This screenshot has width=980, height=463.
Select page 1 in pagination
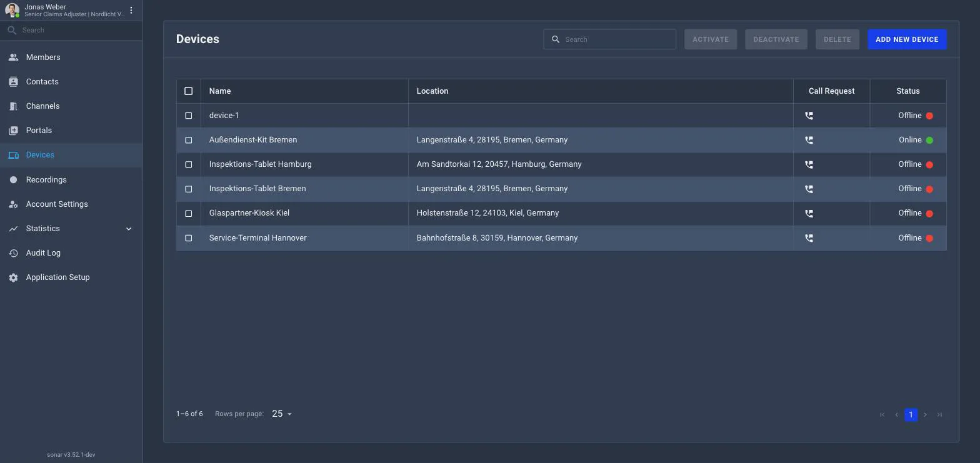pos(911,415)
